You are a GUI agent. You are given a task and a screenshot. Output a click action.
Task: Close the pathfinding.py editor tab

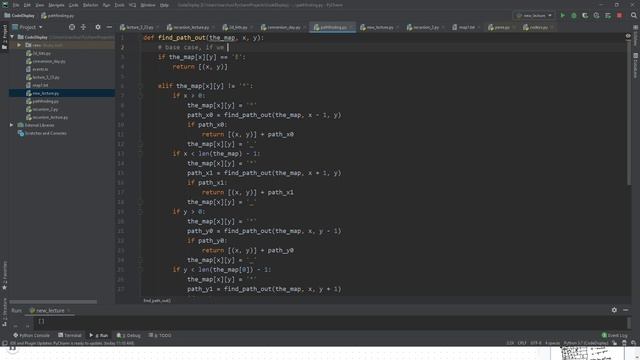tap(351, 27)
